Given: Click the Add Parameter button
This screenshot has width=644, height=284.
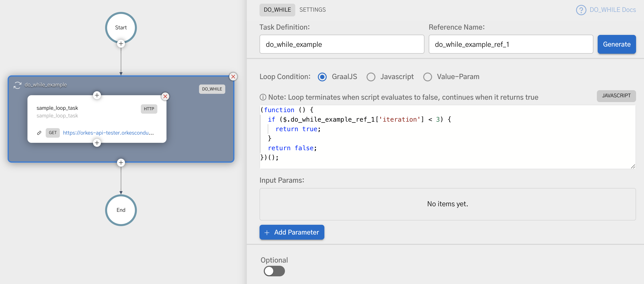Looking at the screenshot, I should coord(292,232).
